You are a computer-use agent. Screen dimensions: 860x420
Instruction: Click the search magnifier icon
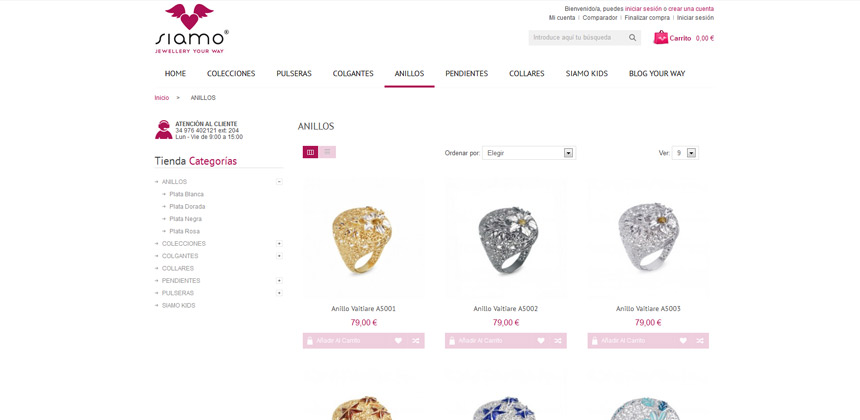click(632, 38)
